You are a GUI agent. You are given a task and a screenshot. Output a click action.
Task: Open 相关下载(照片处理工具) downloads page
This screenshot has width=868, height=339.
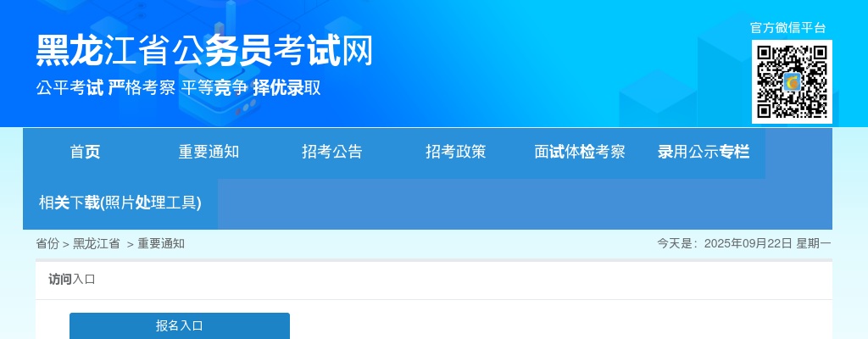(x=120, y=203)
